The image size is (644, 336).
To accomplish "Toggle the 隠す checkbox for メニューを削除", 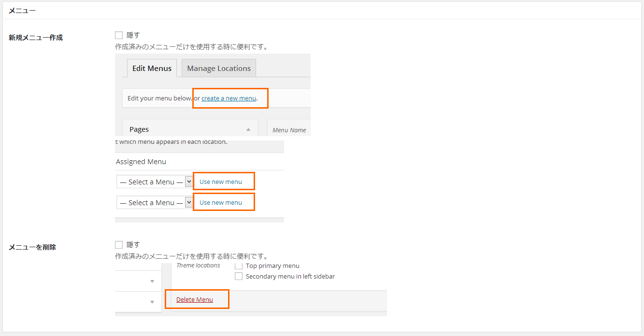I will point(119,245).
